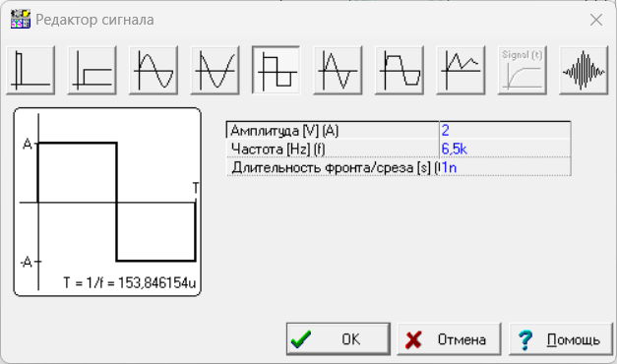The height and width of the screenshot is (364, 617).
Task: Click the period text T = 1/f = 153,846154u
Action: [x=130, y=282]
